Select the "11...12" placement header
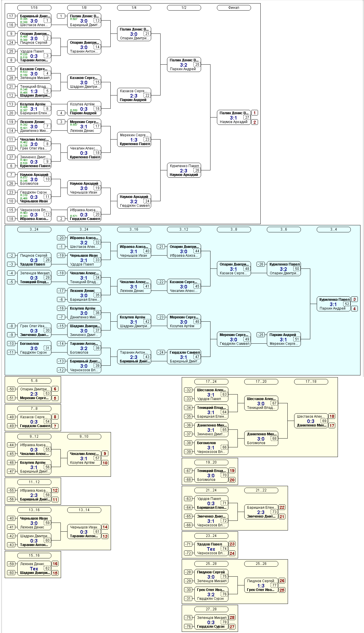 coord(34,482)
